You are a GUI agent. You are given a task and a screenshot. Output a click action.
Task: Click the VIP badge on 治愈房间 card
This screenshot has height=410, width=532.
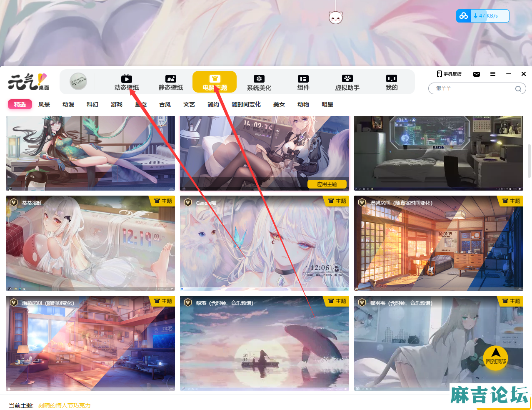13,302
